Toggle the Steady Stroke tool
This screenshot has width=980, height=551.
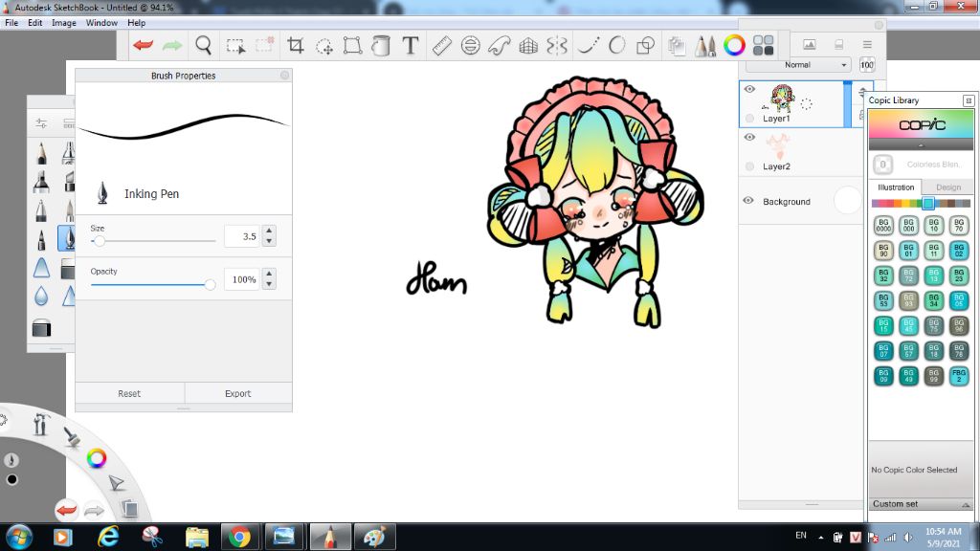pyautogui.click(x=588, y=45)
